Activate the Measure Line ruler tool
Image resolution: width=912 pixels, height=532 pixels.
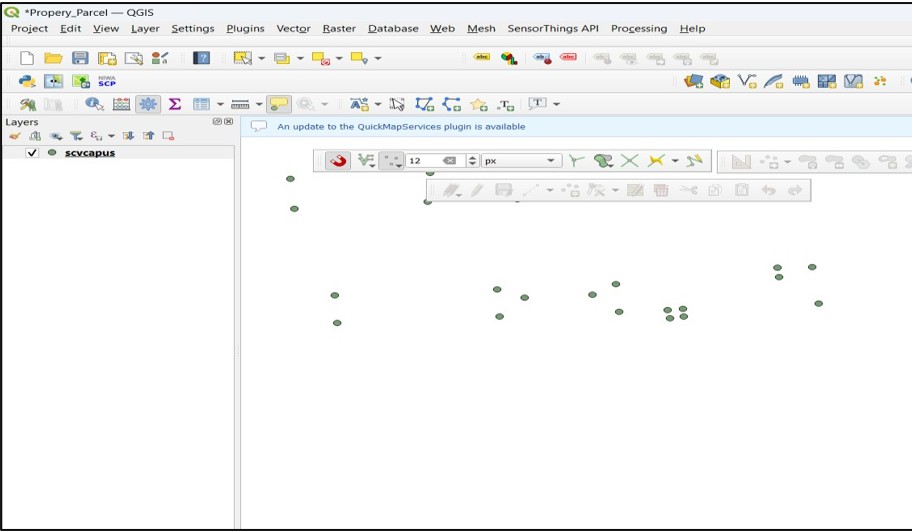pos(240,104)
